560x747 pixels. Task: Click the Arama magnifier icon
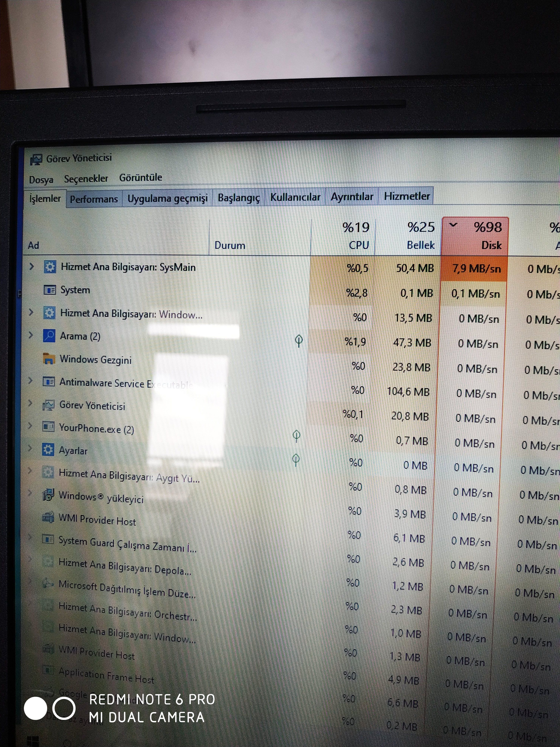tap(49, 336)
